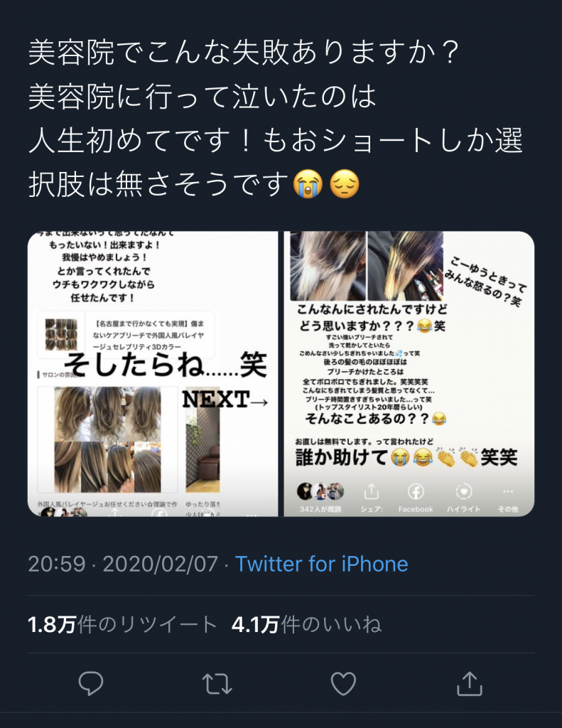Tap the balayage hair collage in the left image
This screenshot has width=562, height=728.
point(108,439)
